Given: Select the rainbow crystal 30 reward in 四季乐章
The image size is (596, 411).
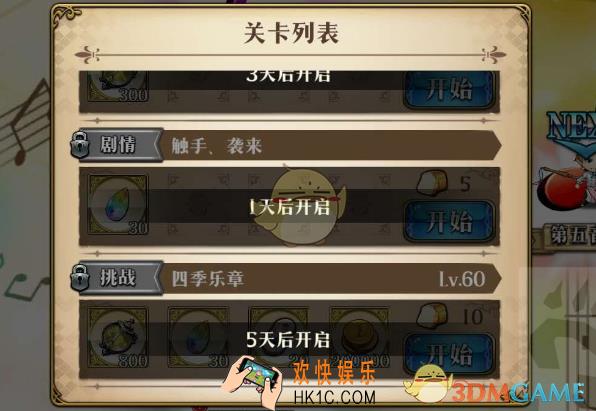Looking at the screenshot, I should (198, 337).
